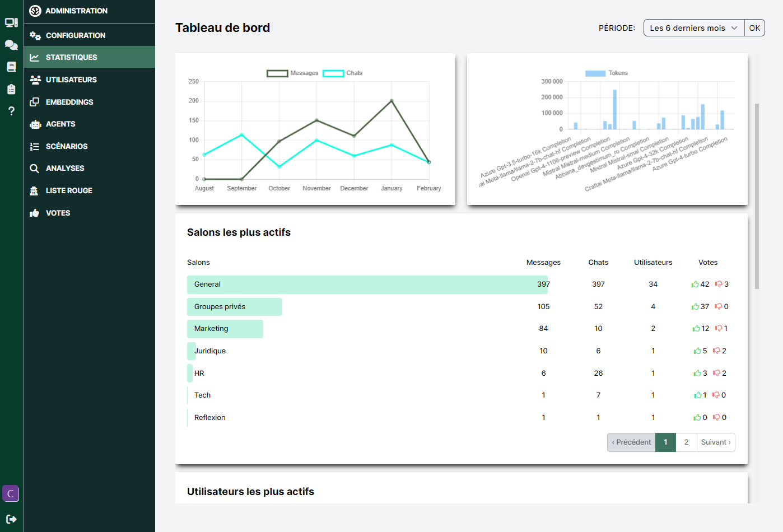The image size is (783, 532).
Task: Open the help question mark icon
Action: point(11,111)
